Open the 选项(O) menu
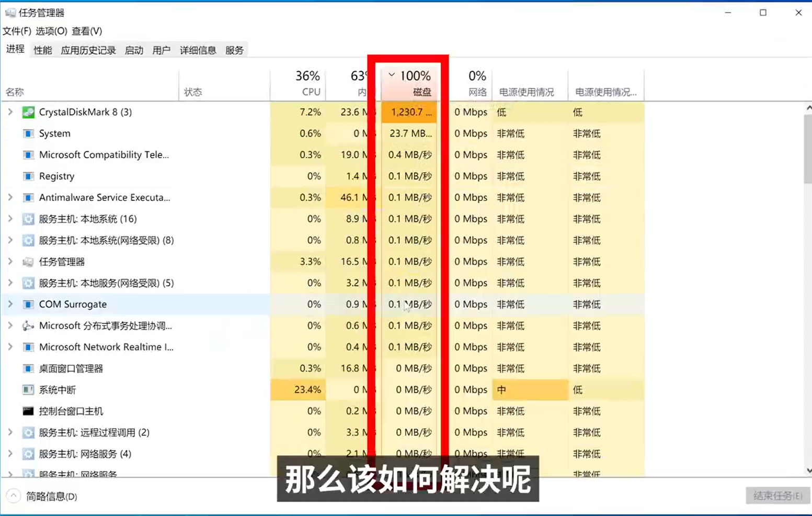The image size is (812, 516). click(51, 31)
